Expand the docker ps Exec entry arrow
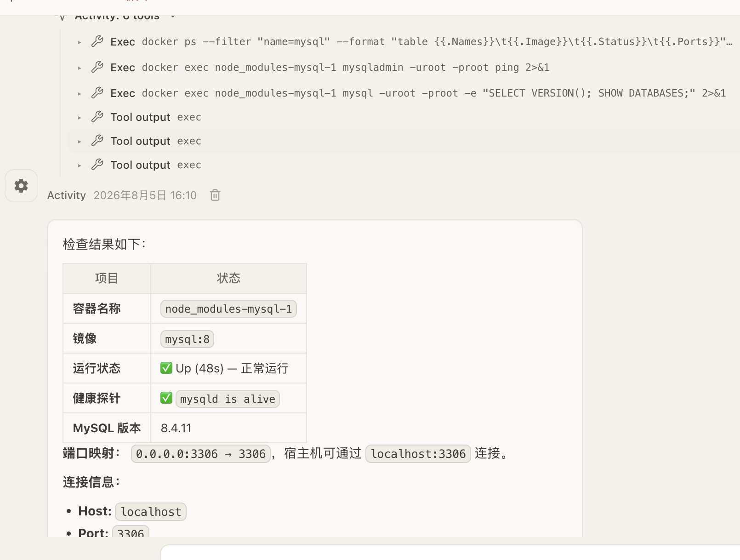The image size is (740, 560). 80,42
